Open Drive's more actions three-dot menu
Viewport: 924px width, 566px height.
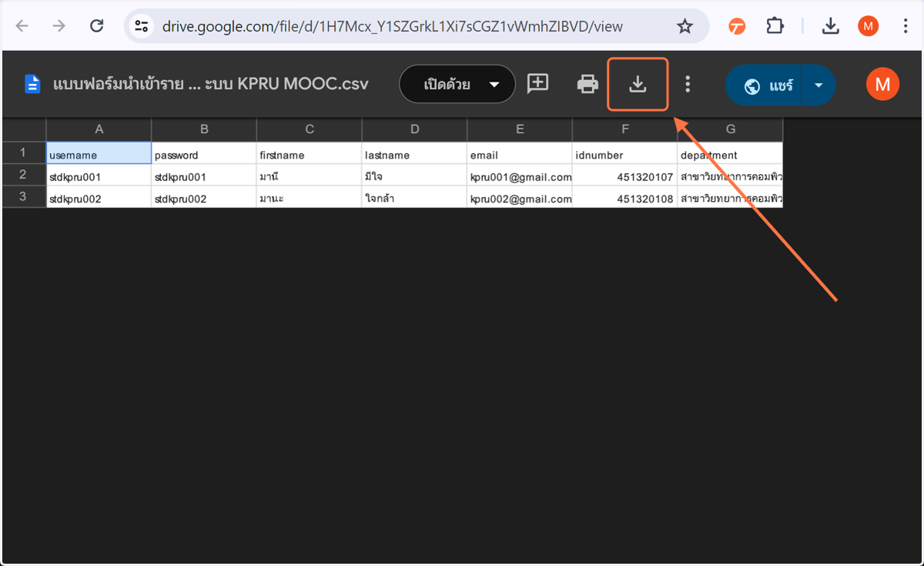click(688, 84)
